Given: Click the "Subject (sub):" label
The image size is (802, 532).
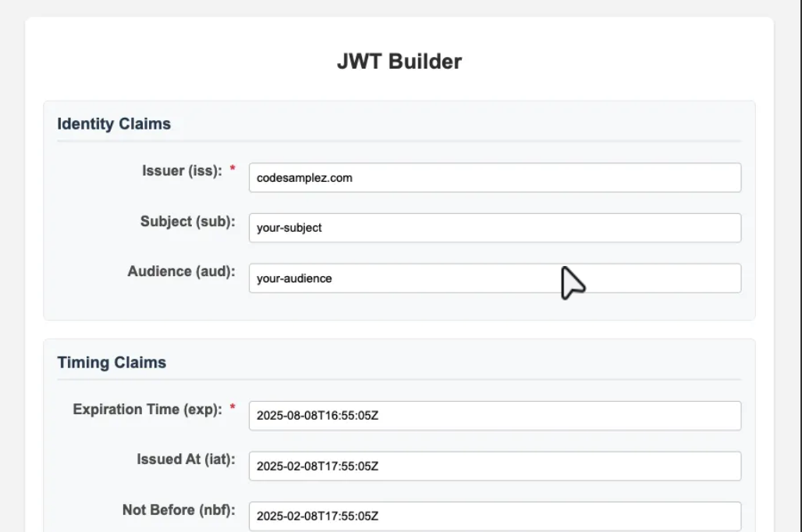Looking at the screenshot, I should [188, 222].
